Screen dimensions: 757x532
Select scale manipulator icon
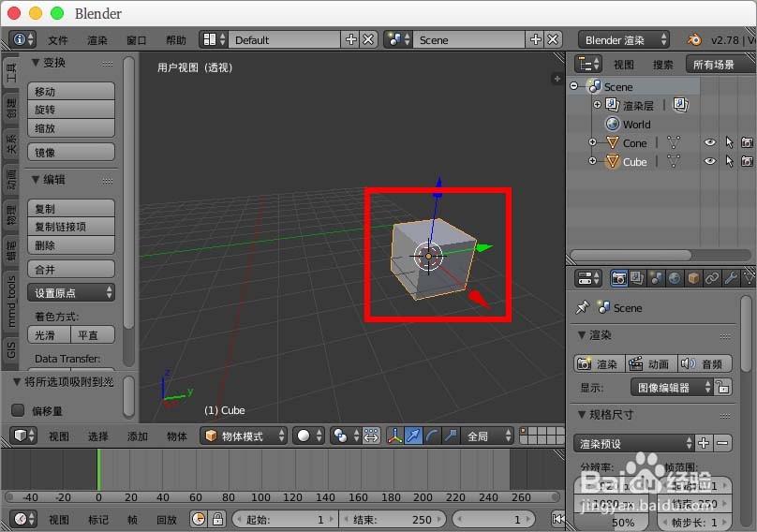click(x=451, y=436)
